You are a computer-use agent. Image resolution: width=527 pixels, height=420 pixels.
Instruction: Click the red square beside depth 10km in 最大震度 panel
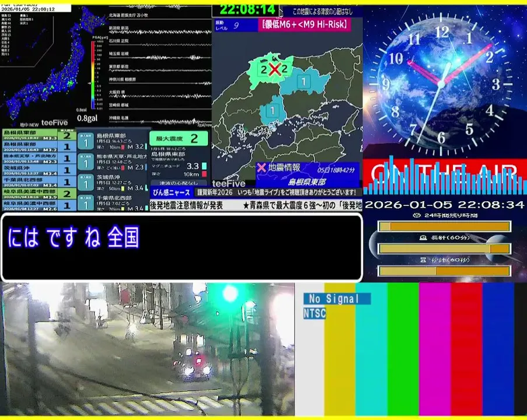click(204, 174)
